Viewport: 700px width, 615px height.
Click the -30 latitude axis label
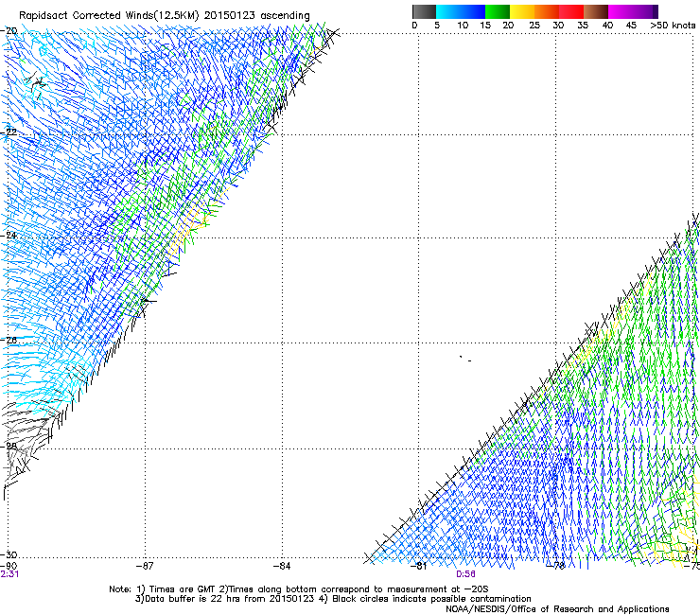(x=9, y=554)
